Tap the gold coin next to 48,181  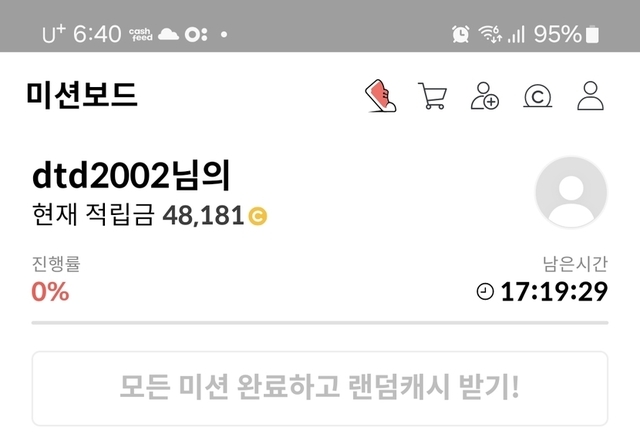tap(258, 216)
